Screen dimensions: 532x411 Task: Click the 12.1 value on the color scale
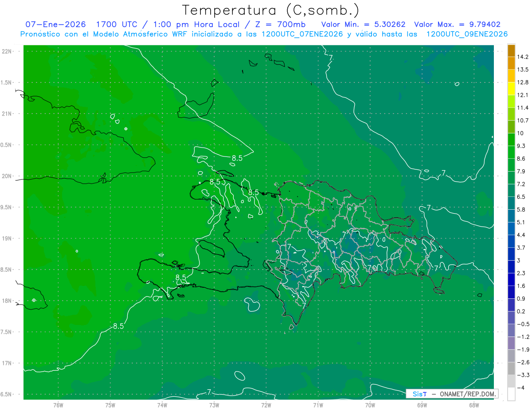pos(523,95)
